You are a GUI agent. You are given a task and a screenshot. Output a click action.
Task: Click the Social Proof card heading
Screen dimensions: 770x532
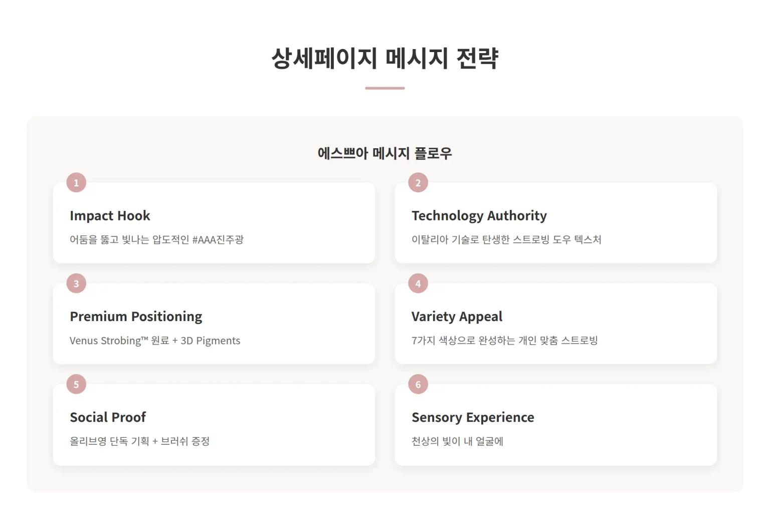point(108,417)
